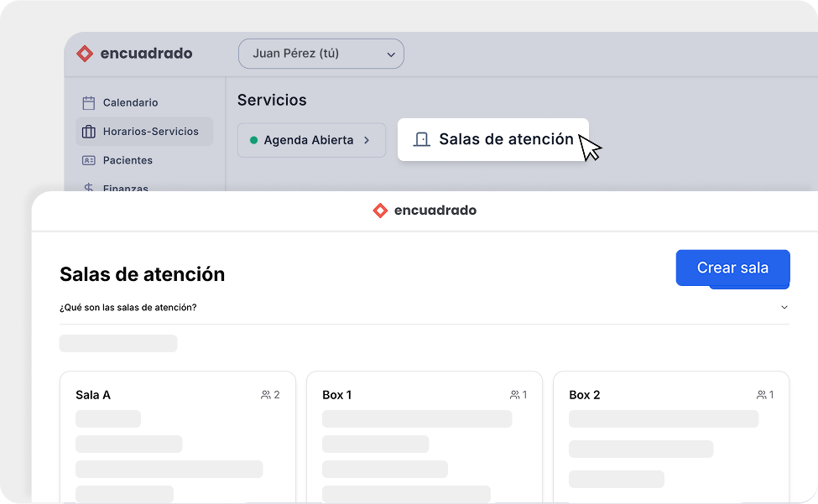Click the Pacientes ID card icon
818x504 pixels.
coord(89,160)
